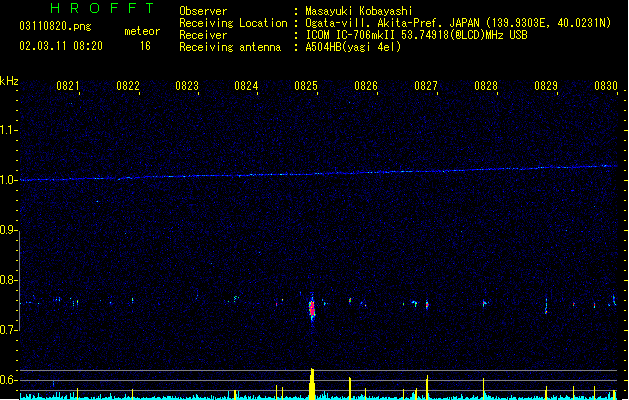Click the bright red meteor echo near 0825

click(312, 309)
